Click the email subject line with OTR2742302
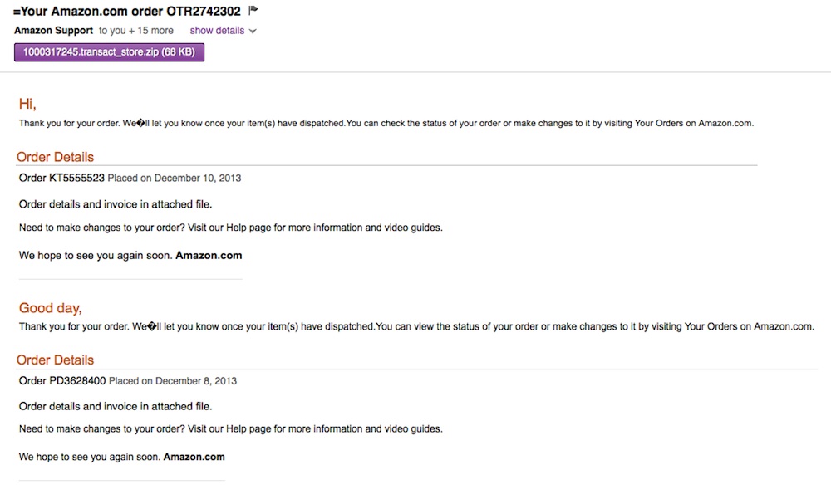Image resolution: width=831 pixels, height=504 pixels. click(127, 11)
